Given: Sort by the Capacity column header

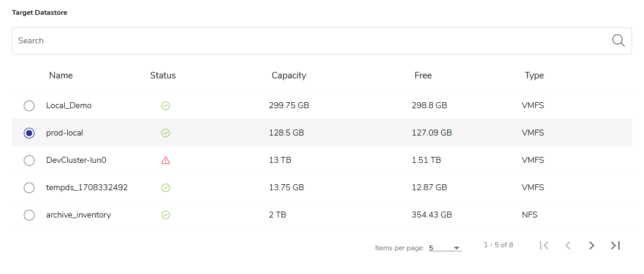Looking at the screenshot, I should coord(288,75).
